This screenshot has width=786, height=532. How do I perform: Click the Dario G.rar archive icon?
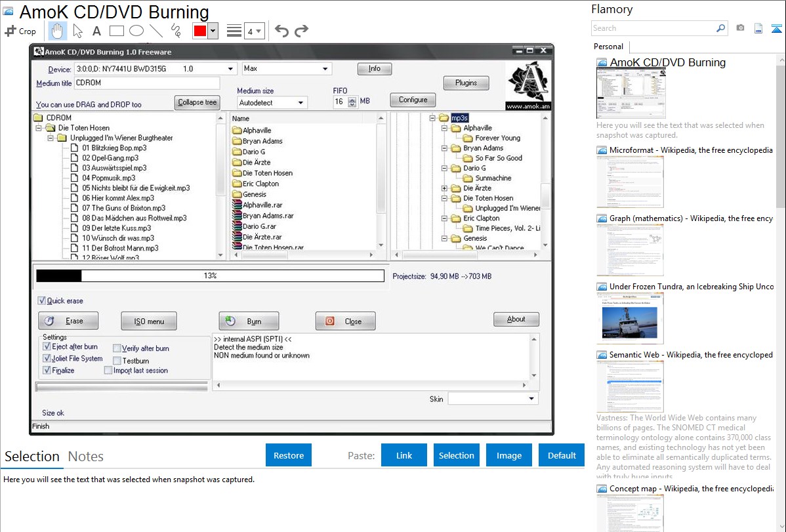[237, 226]
